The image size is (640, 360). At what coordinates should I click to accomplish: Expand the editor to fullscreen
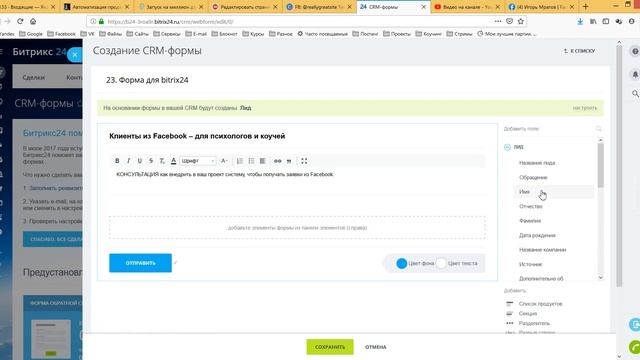[304, 161]
